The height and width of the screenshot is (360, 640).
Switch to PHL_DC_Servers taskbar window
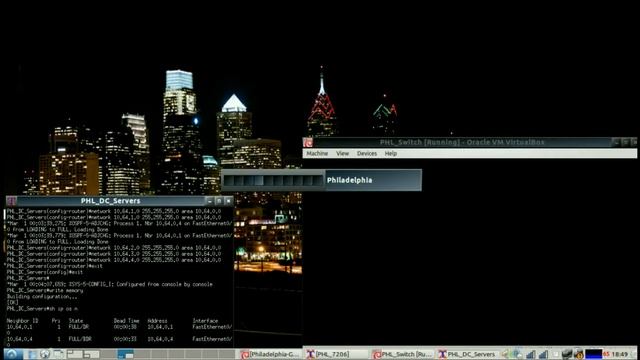point(467,354)
